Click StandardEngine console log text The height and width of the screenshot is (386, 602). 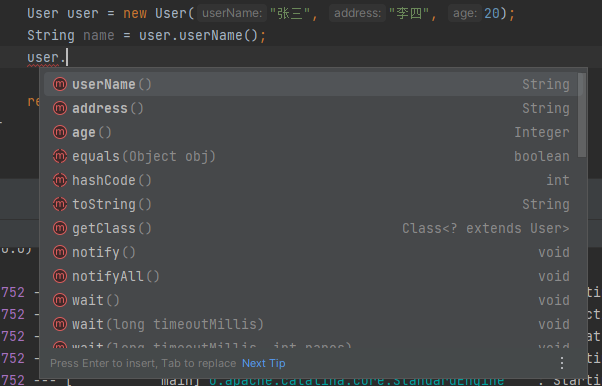click(357, 382)
